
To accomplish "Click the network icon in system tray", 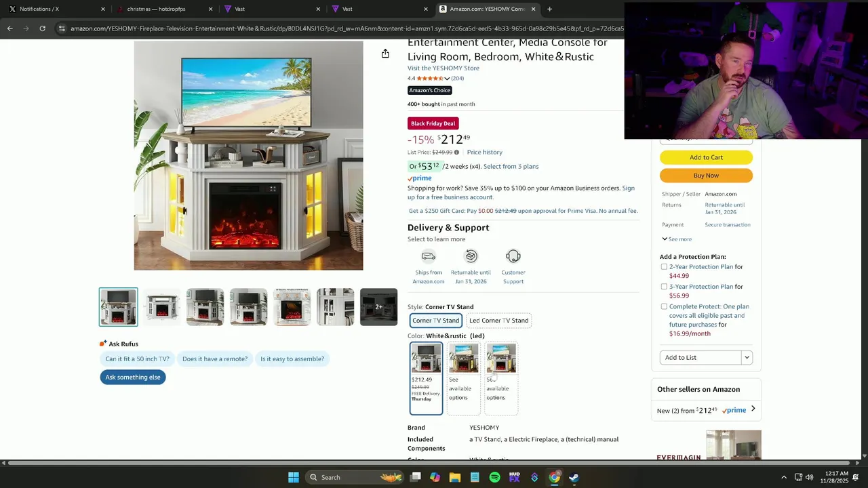I will click(x=798, y=477).
